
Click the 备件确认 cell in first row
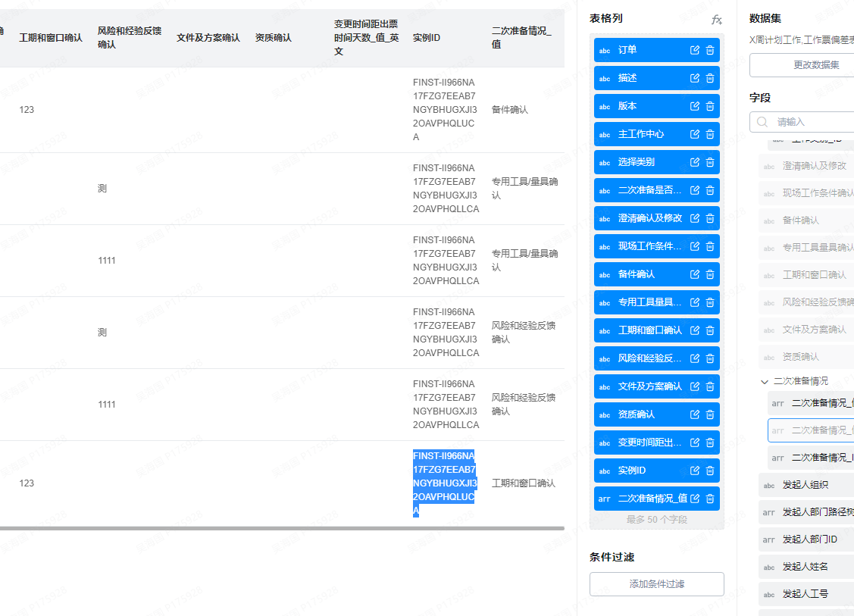coord(510,109)
